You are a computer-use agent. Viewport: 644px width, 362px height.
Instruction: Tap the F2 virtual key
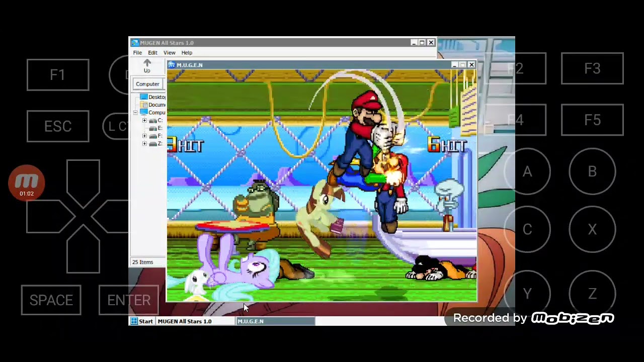click(x=515, y=68)
